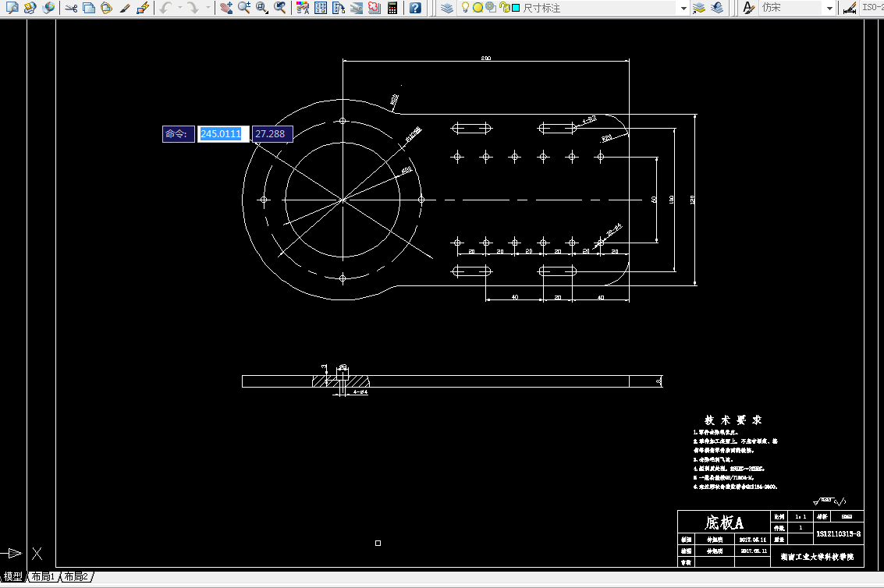Toggle the layer lock padlock icon
The image size is (884, 588).
point(505,8)
